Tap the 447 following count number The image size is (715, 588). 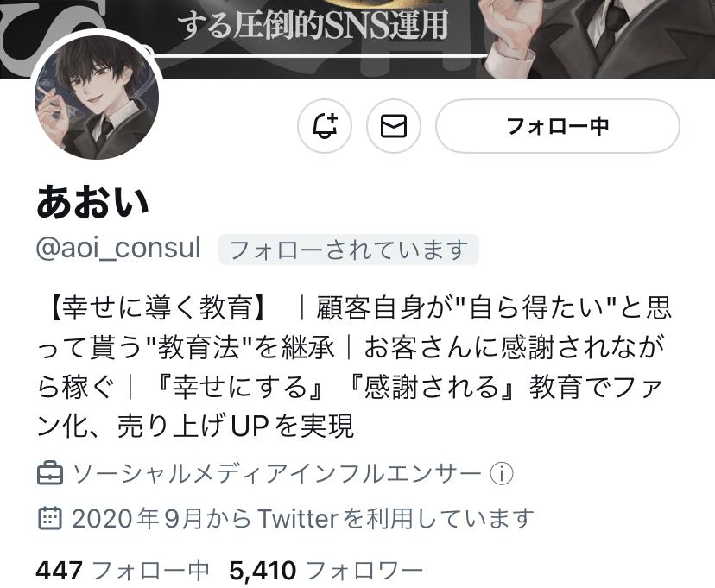click(60, 570)
